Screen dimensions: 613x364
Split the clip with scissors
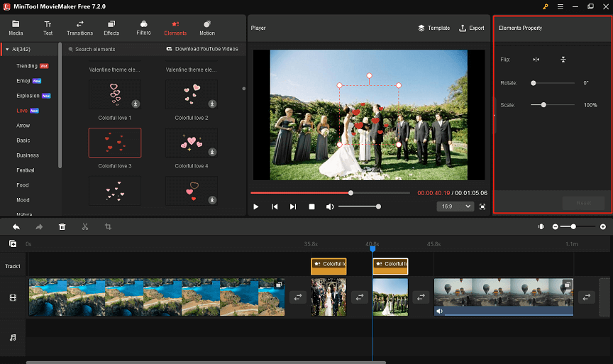(85, 227)
